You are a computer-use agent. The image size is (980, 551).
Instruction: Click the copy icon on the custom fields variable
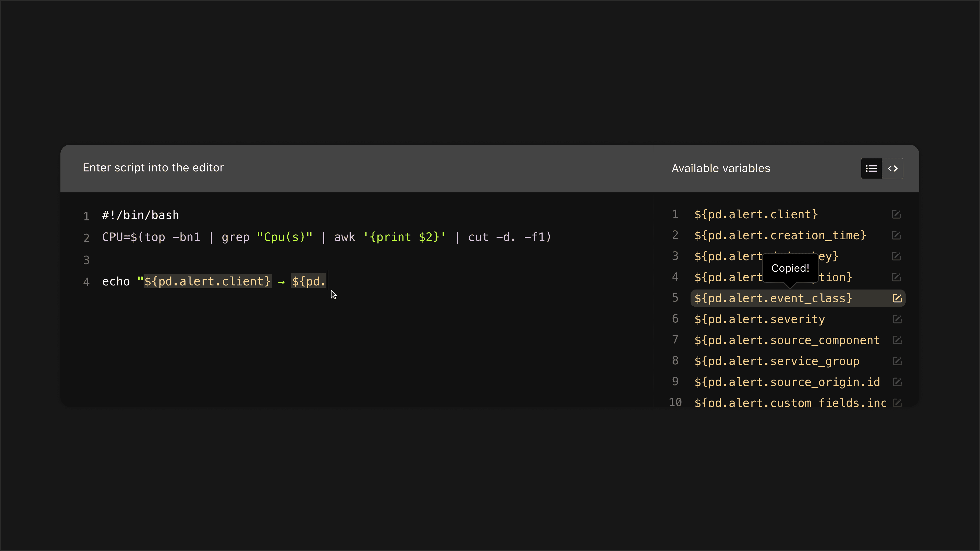pyautogui.click(x=898, y=403)
